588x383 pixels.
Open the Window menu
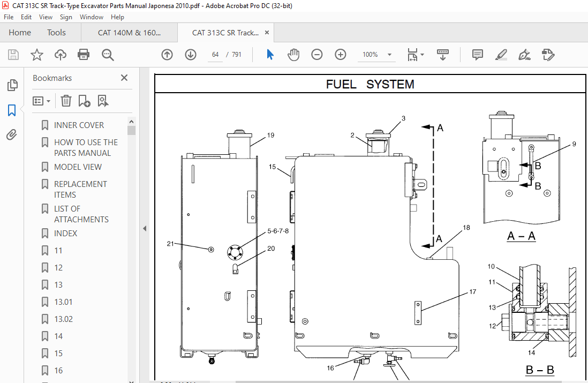click(x=92, y=17)
